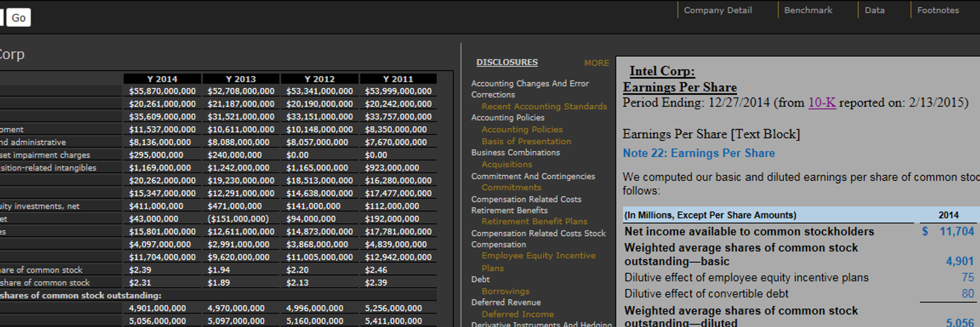The width and height of the screenshot is (980, 327).
Task: Open Employee Equity Incentive Plans link
Action: point(538,262)
